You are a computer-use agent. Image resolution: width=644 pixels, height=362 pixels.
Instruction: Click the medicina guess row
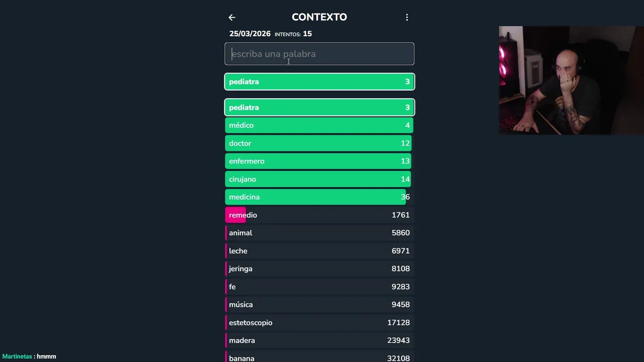pyautogui.click(x=319, y=197)
